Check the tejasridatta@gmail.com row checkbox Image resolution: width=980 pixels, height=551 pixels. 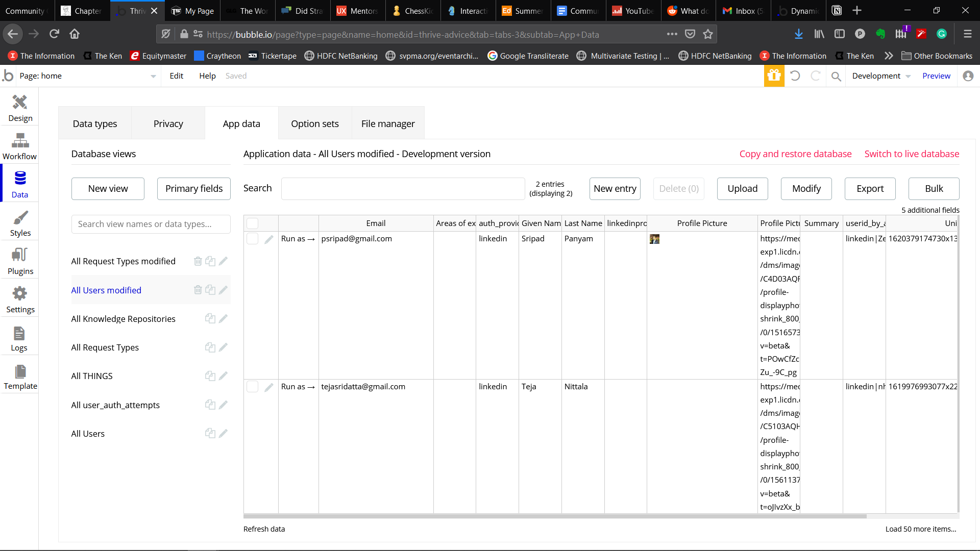pos(253,387)
